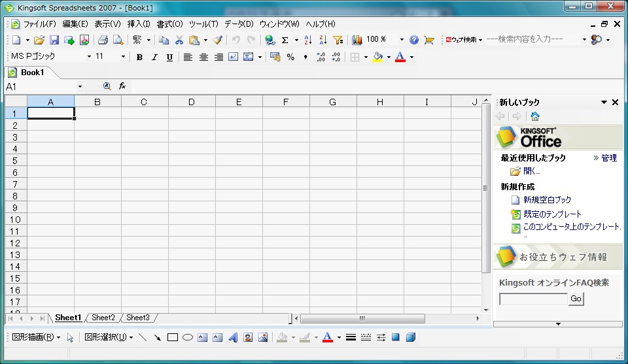Toggle underline formatting
The width and height of the screenshot is (628, 364).
(169, 57)
